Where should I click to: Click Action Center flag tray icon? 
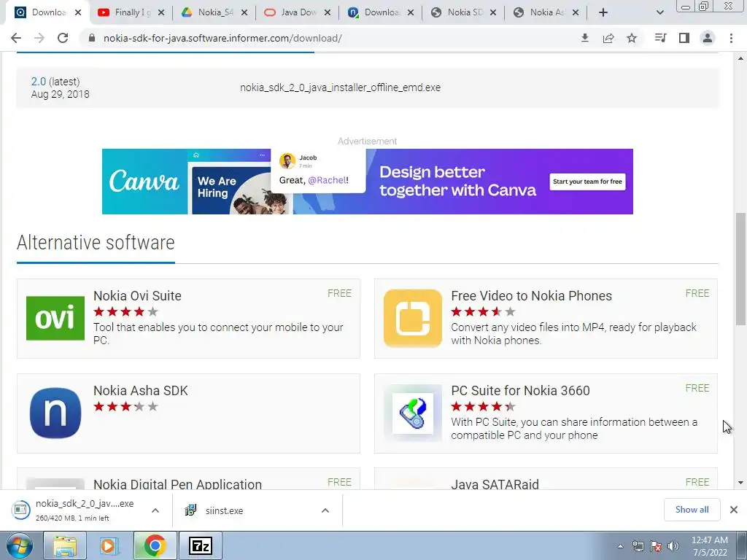[x=656, y=546]
